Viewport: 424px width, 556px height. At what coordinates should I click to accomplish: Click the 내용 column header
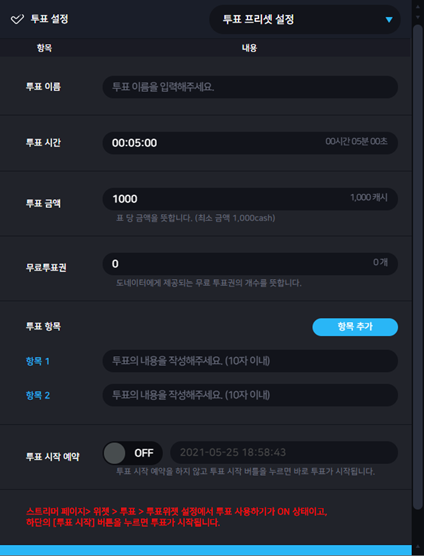point(249,48)
